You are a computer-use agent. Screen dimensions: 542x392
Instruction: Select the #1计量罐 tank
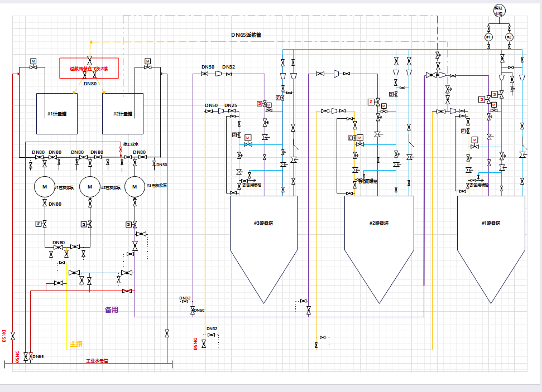point(57,114)
